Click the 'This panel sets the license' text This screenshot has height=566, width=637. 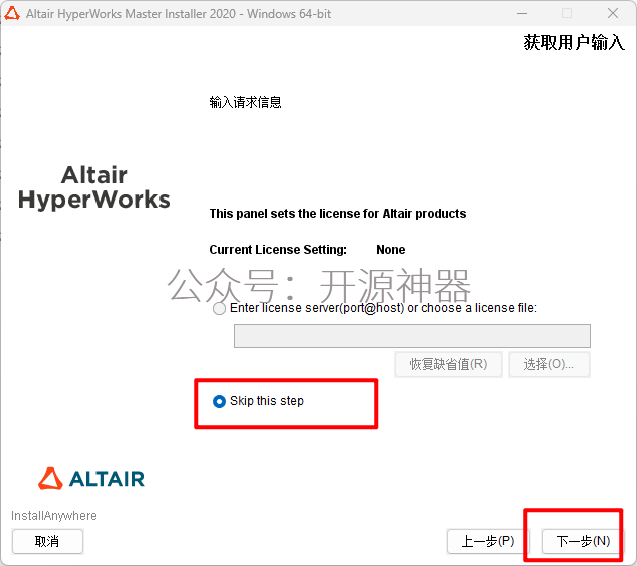point(338,214)
